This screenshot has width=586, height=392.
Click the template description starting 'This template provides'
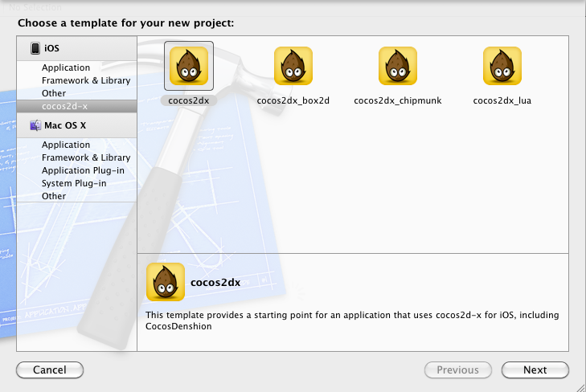click(x=352, y=321)
